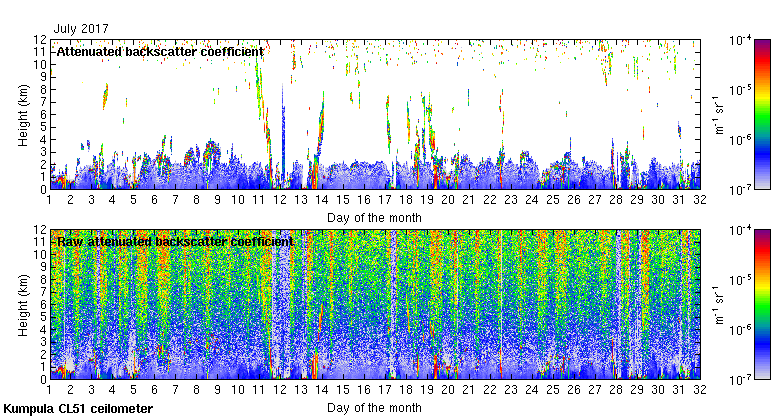780x420 pixels.
Task: Click the lower plot 'Height (km)' axis label
Action: click(23, 304)
